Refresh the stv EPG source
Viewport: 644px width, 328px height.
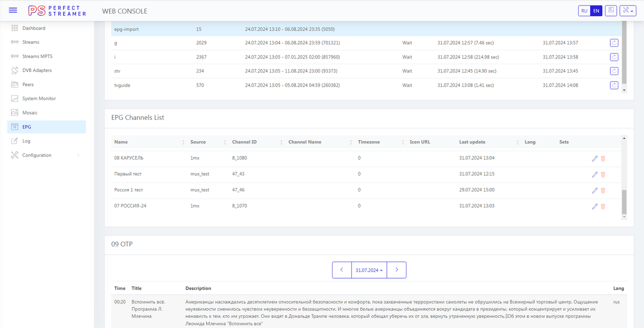tap(614, 71)
